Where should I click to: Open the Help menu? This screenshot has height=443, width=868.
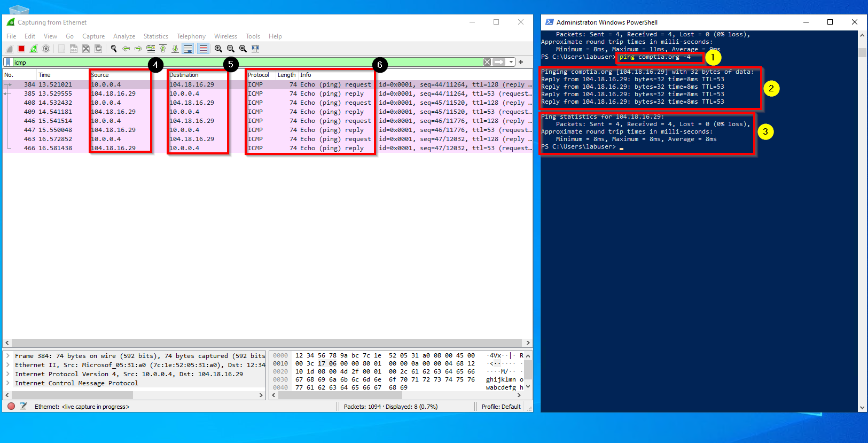(275, 36)
